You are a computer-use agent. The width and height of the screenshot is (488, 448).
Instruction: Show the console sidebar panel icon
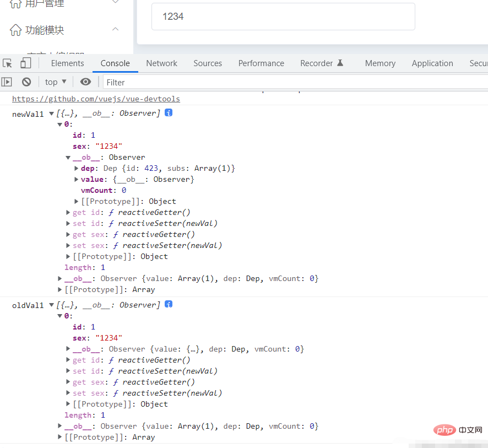point(7,82)
